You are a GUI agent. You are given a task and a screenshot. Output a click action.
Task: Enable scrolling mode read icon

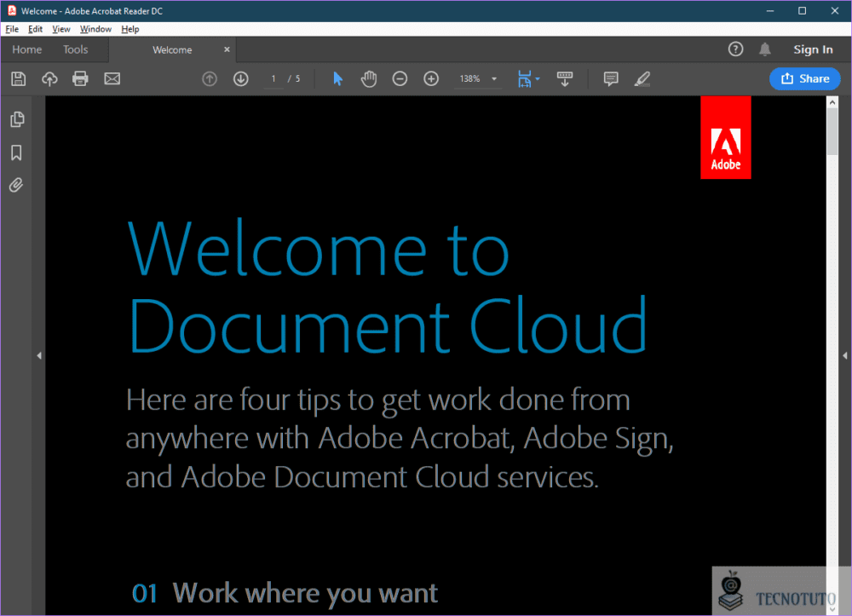pyautogui.click(x=565, y=78)
